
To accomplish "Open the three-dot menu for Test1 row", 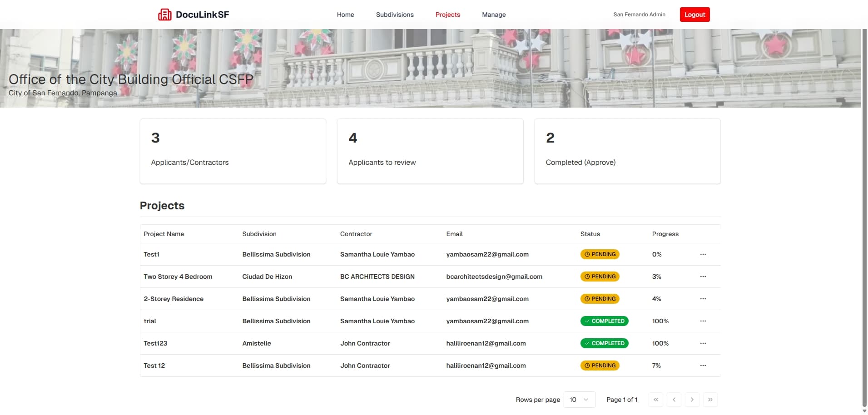I will click(703, 254).
